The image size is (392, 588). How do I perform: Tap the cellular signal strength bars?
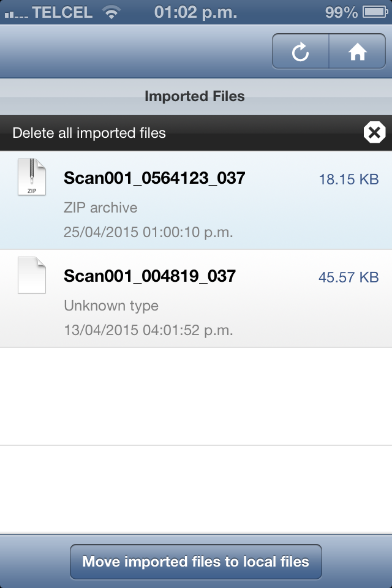15,13
